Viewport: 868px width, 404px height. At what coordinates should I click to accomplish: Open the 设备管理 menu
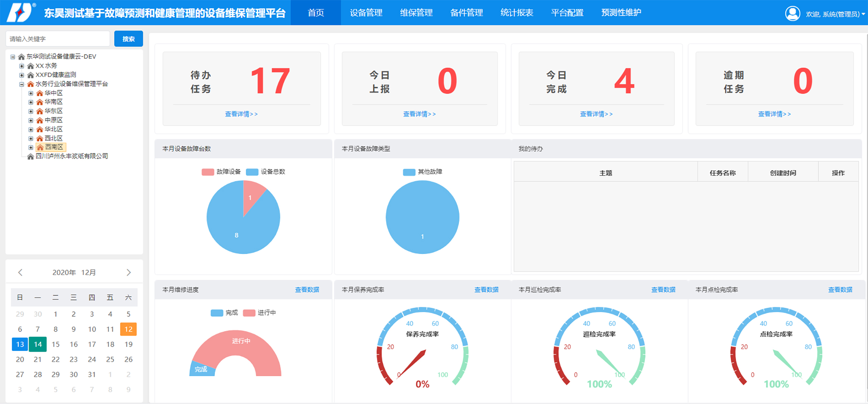click(x=366, y=13)
